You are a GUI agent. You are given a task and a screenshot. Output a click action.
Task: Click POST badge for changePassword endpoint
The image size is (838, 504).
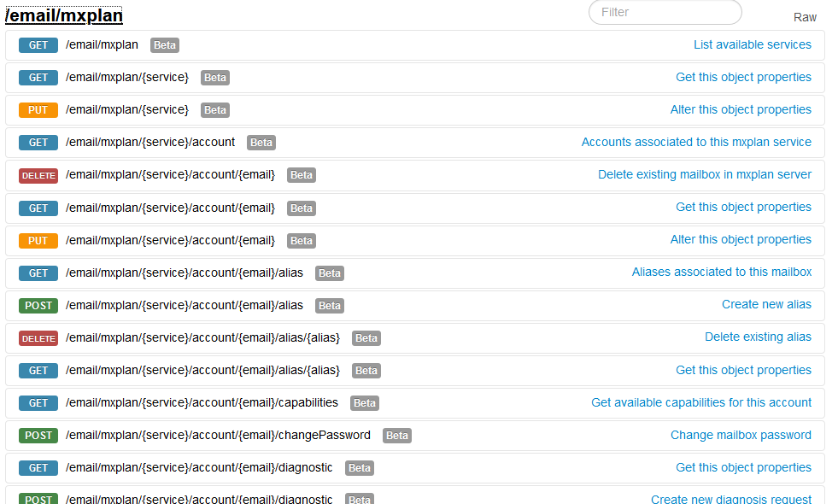tap(38, 436)
